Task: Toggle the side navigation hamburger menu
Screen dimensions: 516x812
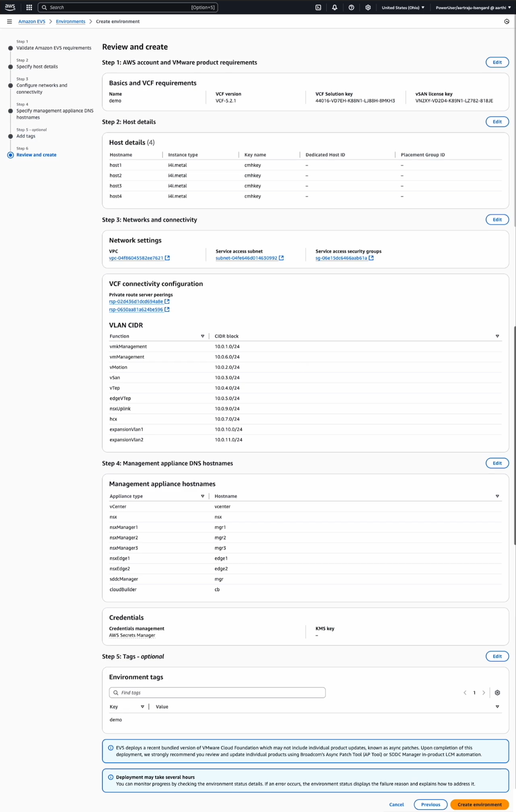Action: coord(10,21)
